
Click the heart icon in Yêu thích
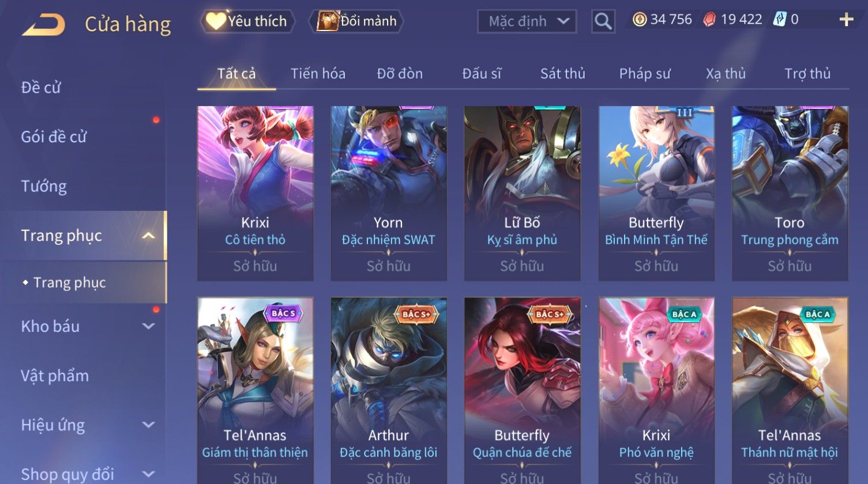[216, 21]
